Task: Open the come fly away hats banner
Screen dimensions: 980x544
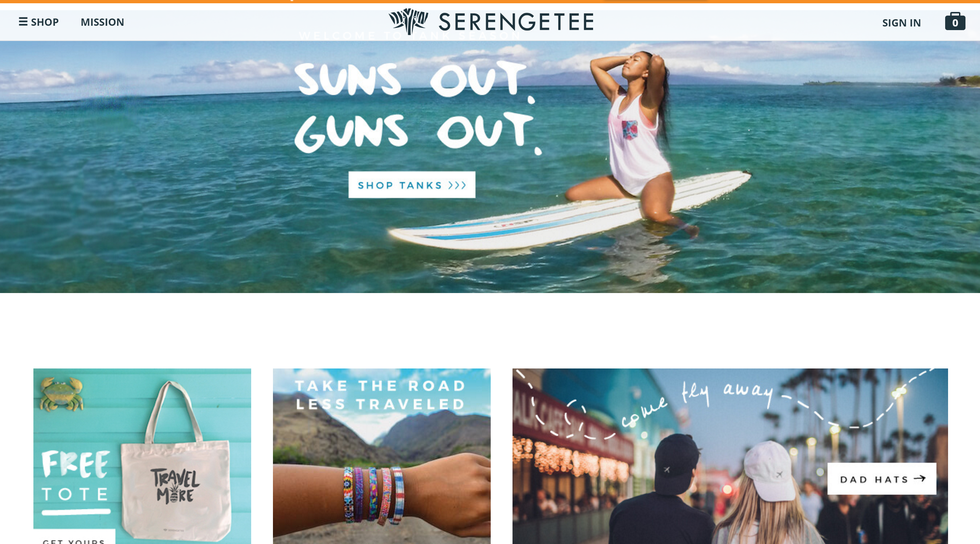Action: coord(730,456)
